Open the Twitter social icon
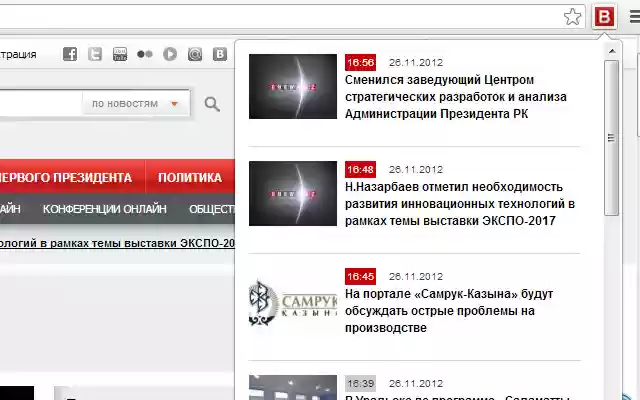Image resolution: width=640 pixels, height=400 pixels. (95, 54)
